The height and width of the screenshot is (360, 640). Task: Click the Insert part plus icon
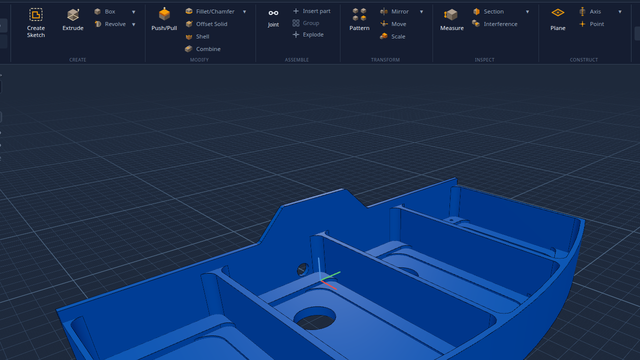click(x=296, y=11)
